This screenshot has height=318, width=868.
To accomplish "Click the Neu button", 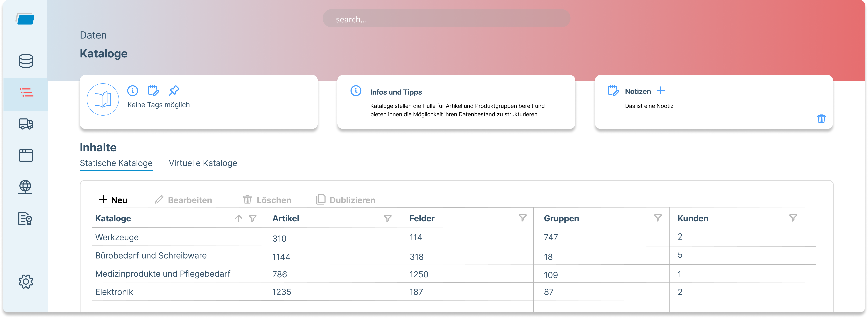I will pos(113,200).
